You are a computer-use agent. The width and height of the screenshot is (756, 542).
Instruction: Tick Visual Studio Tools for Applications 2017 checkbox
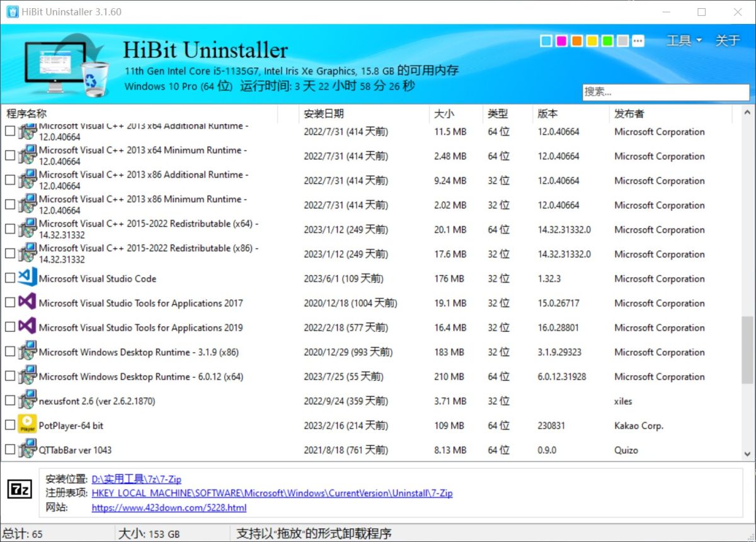pyautogui.click(x=9, y=303)
